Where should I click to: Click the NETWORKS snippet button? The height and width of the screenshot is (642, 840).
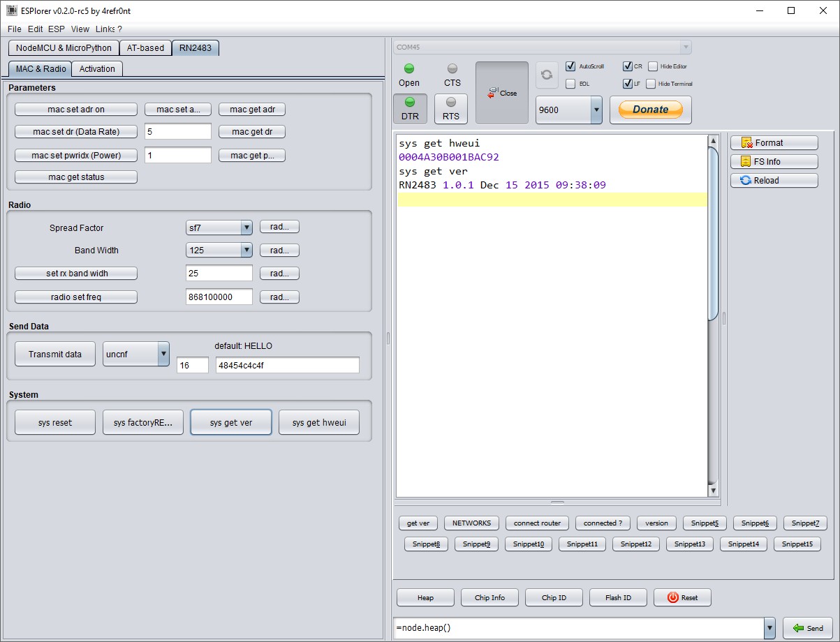click(472, 523)
